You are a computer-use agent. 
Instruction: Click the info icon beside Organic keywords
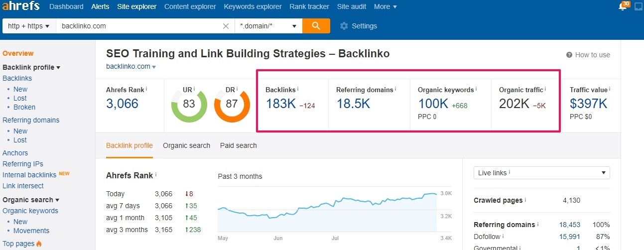click(x=476, y=90)
